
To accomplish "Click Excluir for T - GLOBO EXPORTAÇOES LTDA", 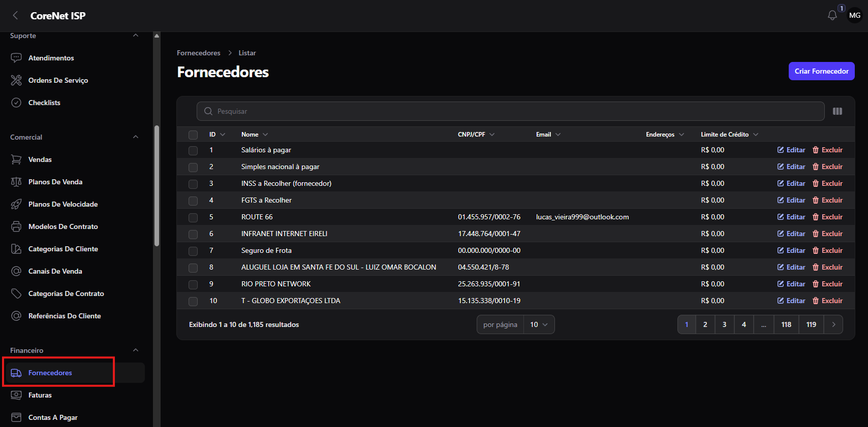I will 827,301.
